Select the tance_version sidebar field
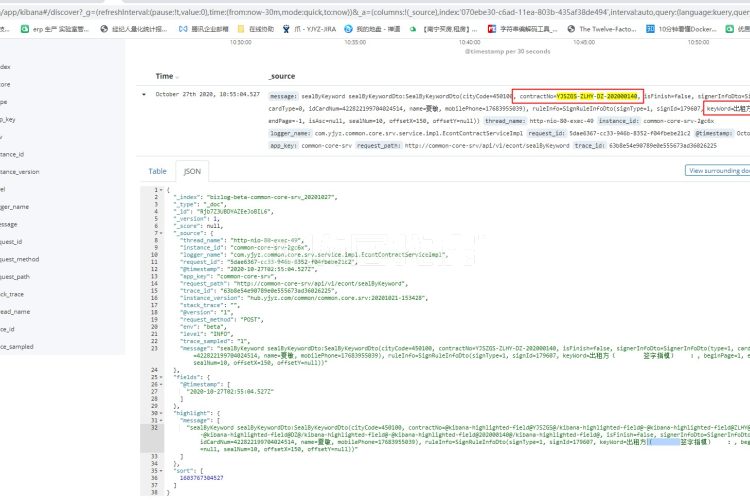Image resolution: width=750 pixels, height=500 pixels. click(20, 172)
